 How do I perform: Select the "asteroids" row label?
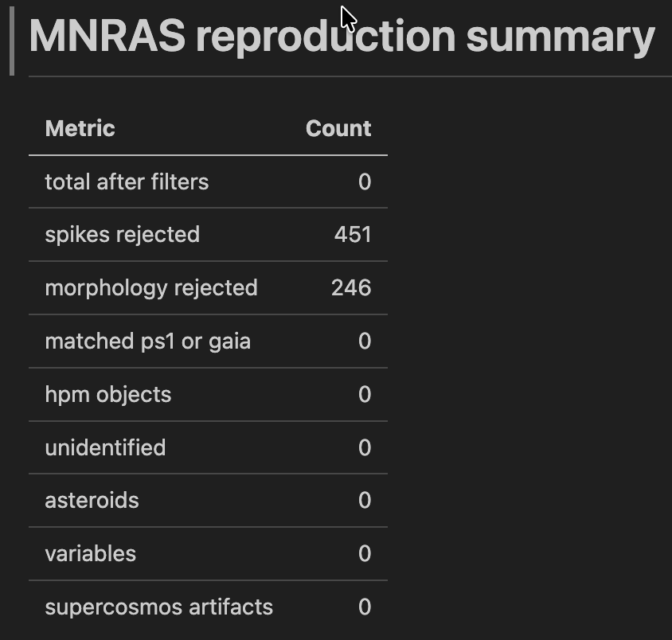92,500
